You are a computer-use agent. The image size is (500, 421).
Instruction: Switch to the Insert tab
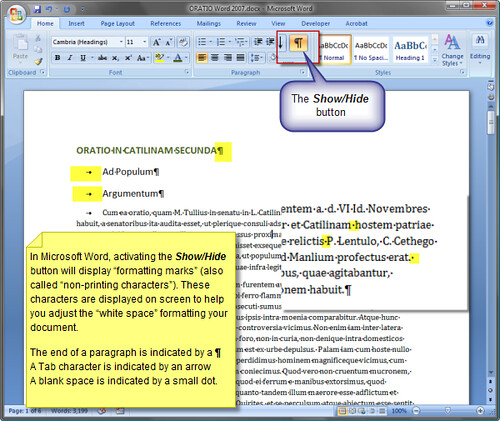point(76,24)
